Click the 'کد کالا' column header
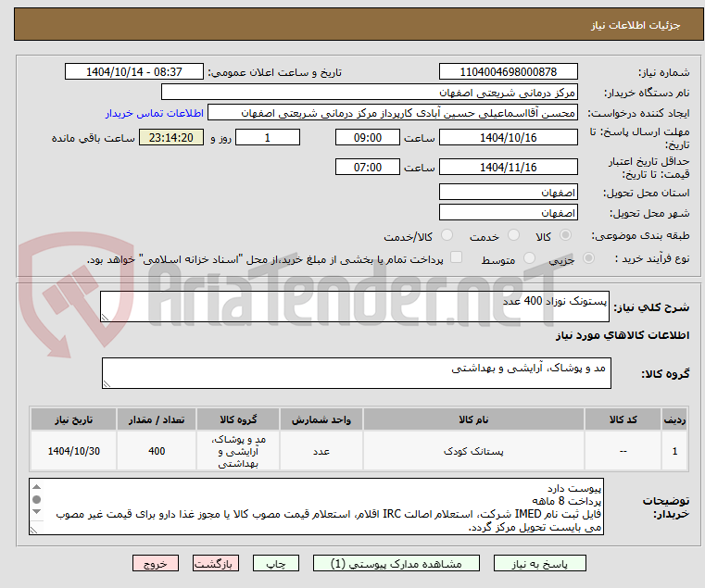The image size is (705, 588). [623, 419]
